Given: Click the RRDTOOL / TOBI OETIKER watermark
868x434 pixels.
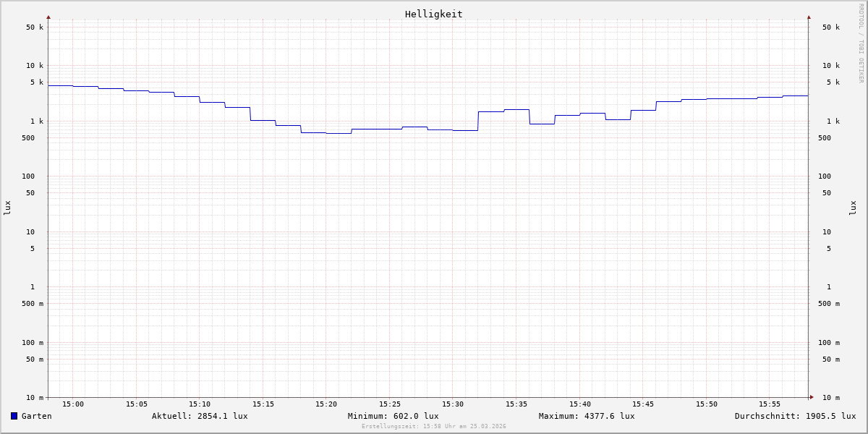Looking at the screenshot, I should (x=861, y=43).
